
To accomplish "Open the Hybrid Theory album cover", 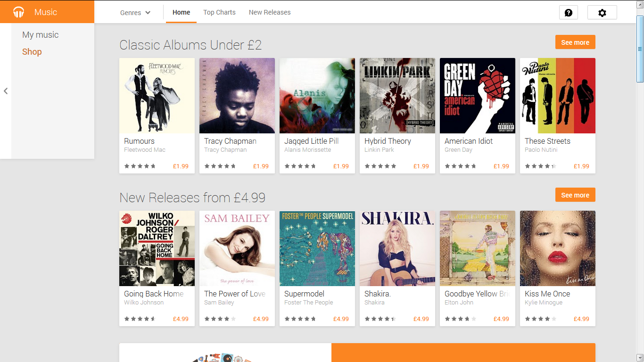I will click(397, 96).
